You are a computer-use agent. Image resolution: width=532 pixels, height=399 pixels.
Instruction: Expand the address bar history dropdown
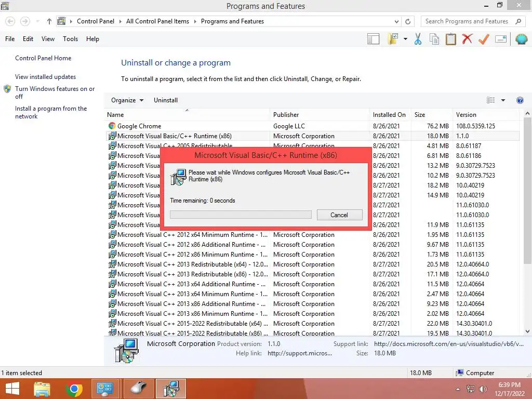(x=396, y=21)
